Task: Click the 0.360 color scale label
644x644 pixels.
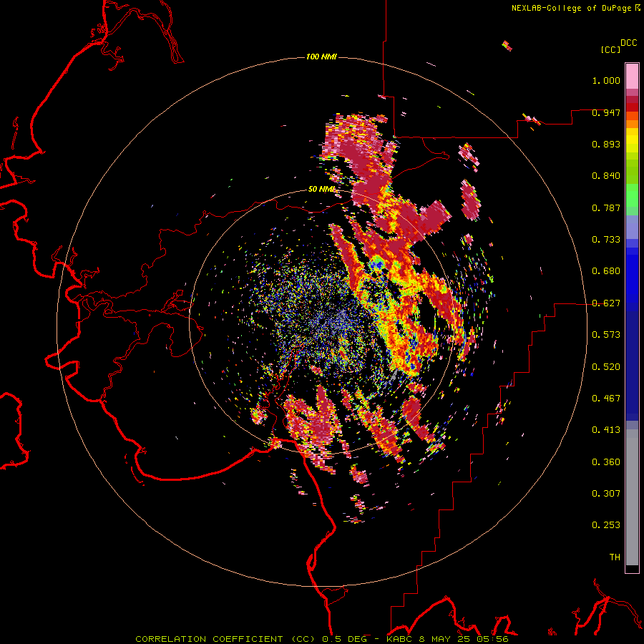Action: 606,462
